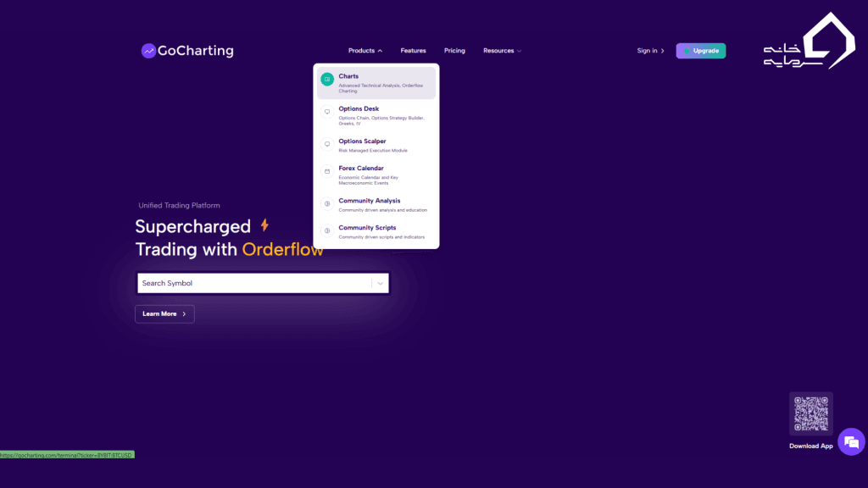Viewport: 868px width, 488px height.
Task: Select Forex Calendar from Products menu
Action: coord(361,169)
